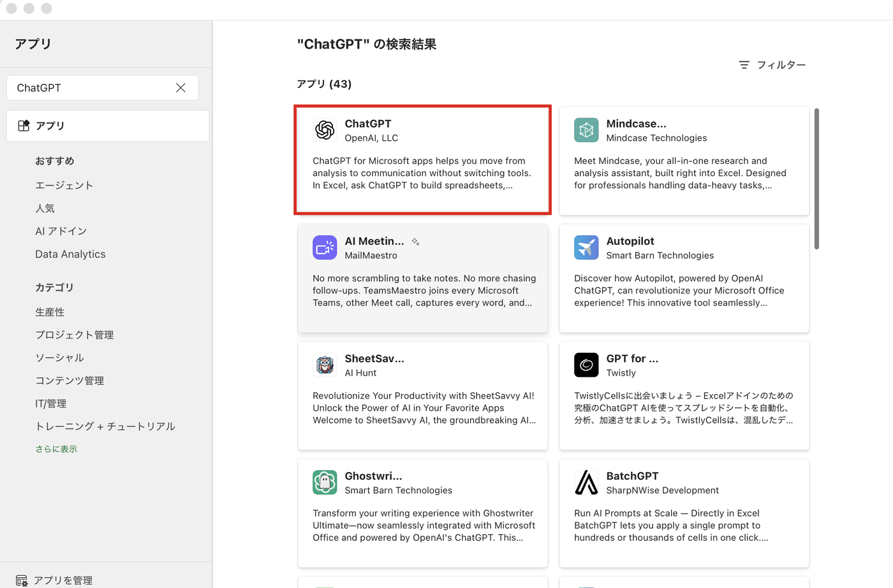This screenshot has height=588, width=893.
Task: Select the プロジェクト管理 category
Action: point(75,335)
